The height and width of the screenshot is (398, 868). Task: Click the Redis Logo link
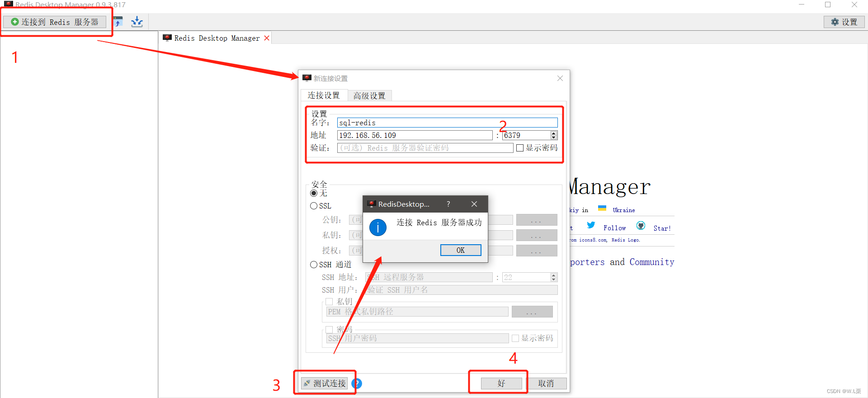626,240
